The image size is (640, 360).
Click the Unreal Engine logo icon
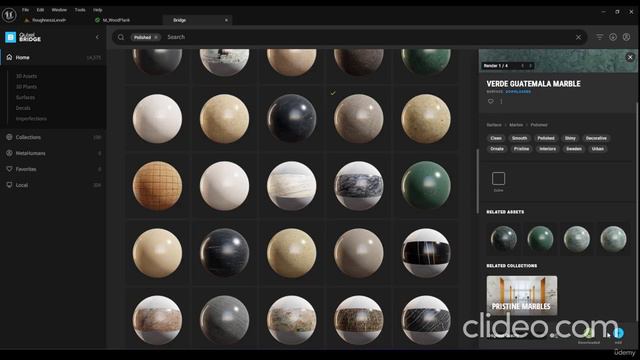(x=9, y=15)
